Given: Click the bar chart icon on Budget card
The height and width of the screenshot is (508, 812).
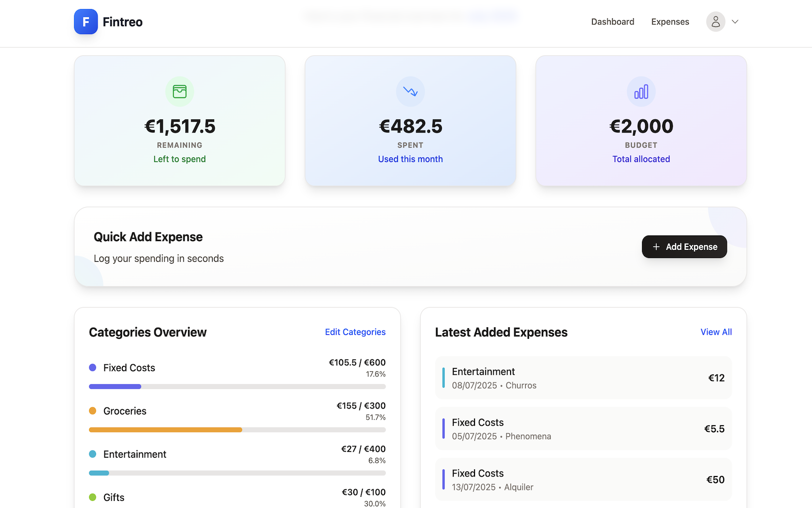Looking at the screenshot, I should tap(641, 91).
